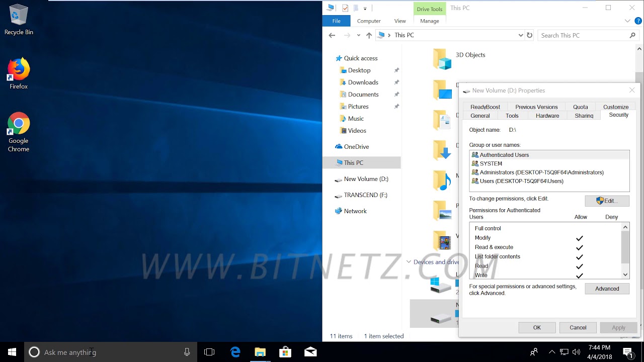Open the Windows Start menu
The width and height of the screenshot is (644, 362).
pos(12,352)
